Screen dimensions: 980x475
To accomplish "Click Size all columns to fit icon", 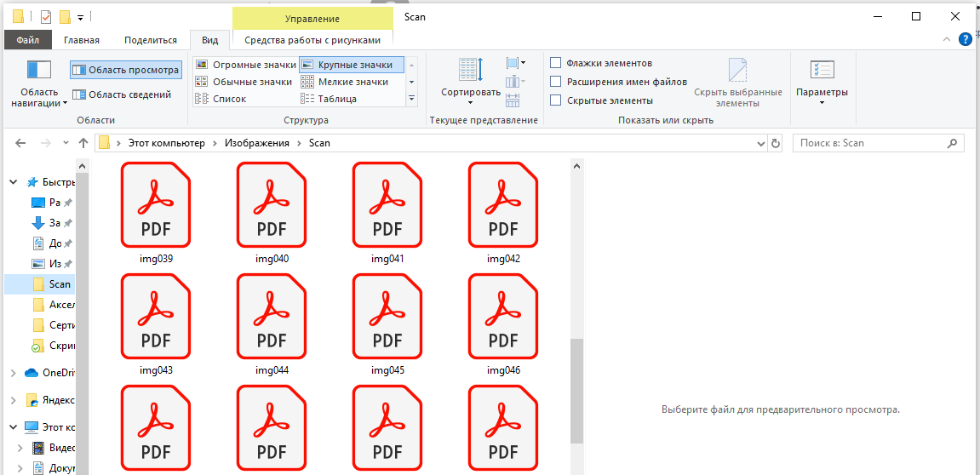I will [513, 100].
